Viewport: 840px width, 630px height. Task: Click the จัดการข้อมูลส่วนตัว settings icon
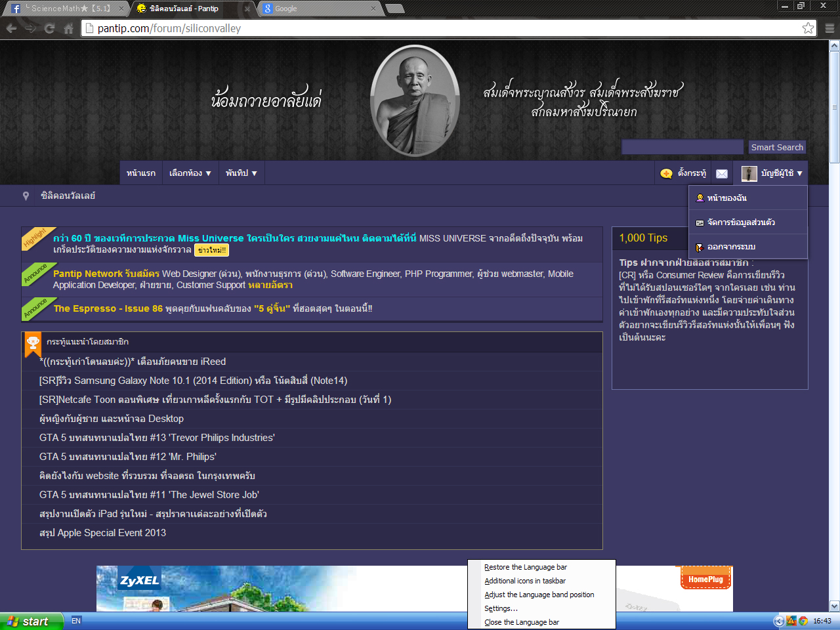tap(700, 222)
